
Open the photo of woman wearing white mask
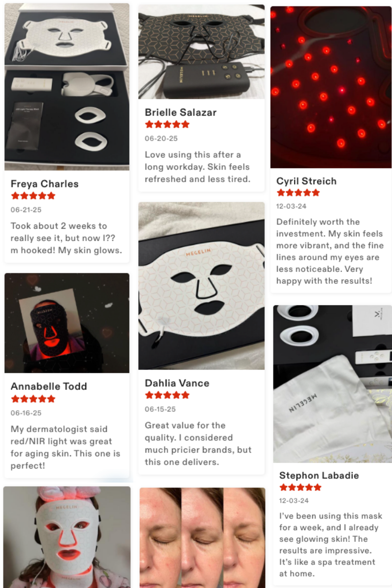click(x=67, y=537)
